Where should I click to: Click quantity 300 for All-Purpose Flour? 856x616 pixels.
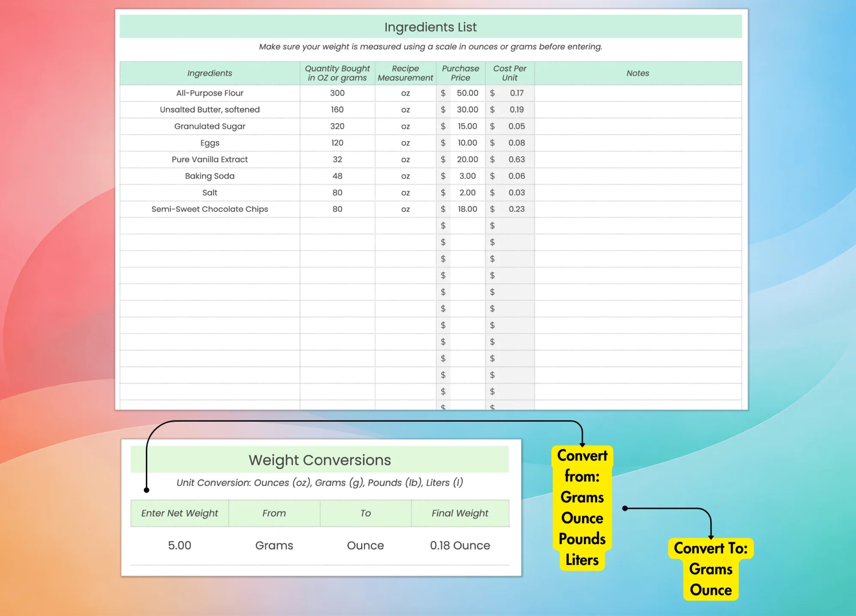(337, 93)
